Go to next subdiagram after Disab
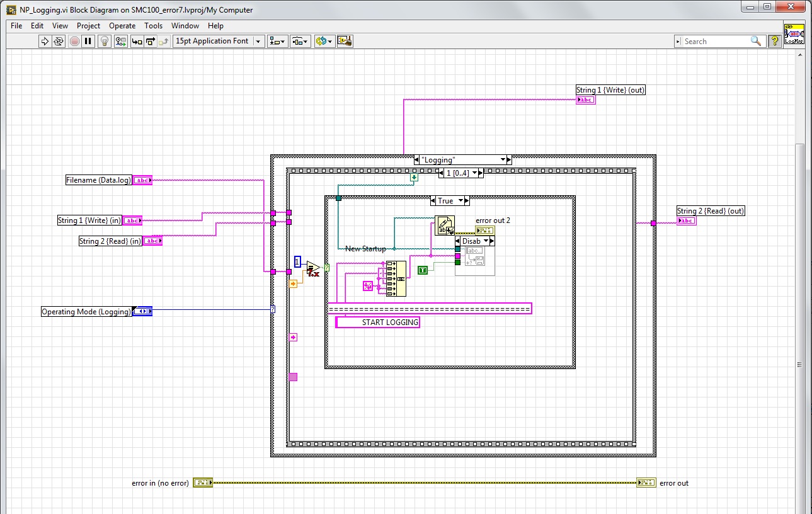The height and width of the screenshot is (514, 812). (x=493, y=241)
